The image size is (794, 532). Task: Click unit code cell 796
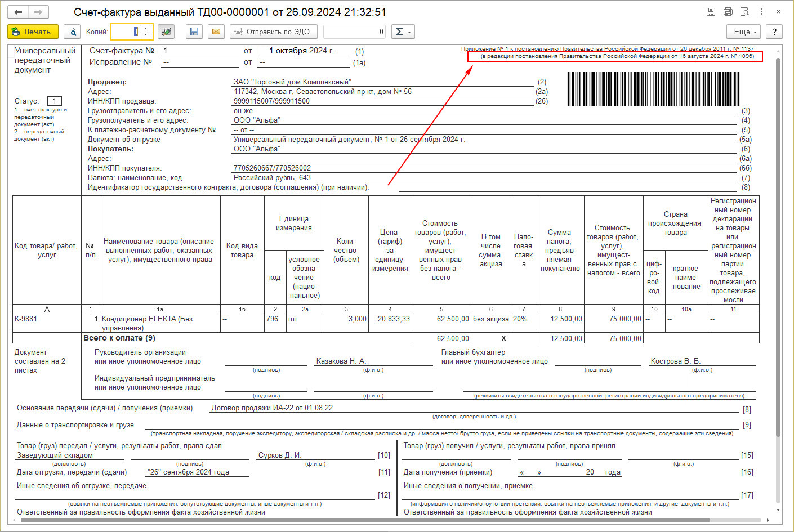pyautogui.click(x=275, y=323)
